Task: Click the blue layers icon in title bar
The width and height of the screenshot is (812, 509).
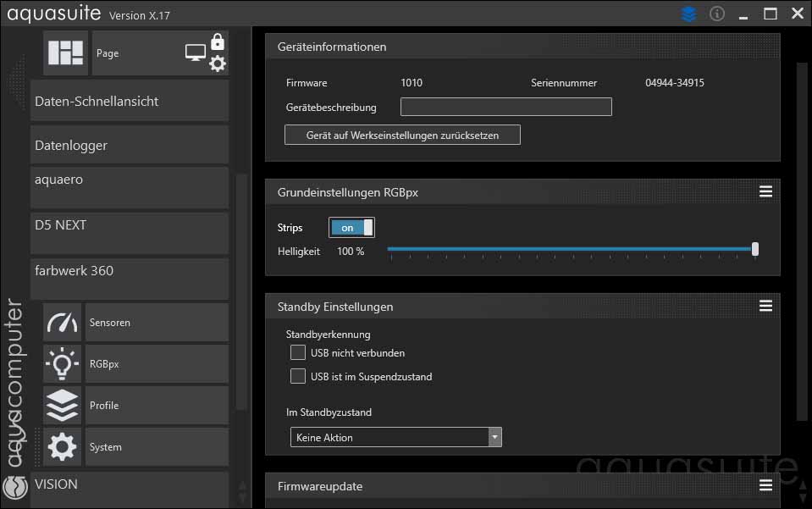Action: pos(688,14)
